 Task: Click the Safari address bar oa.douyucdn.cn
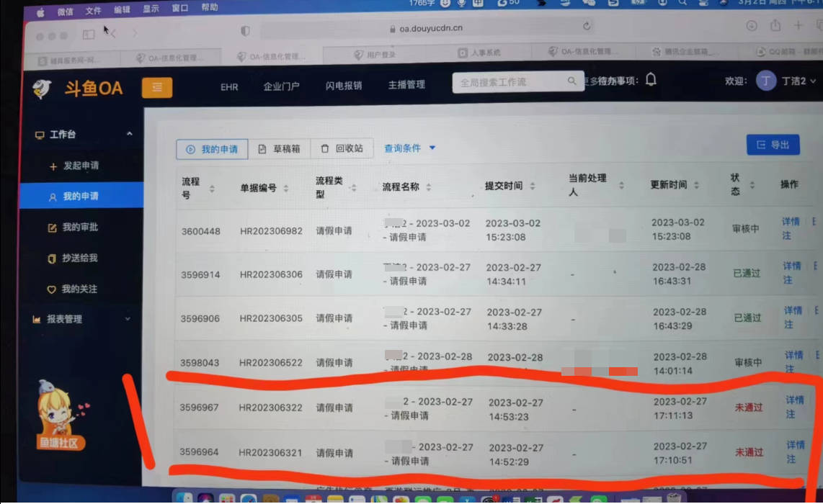pyautogui.click(x=426, y=28)
